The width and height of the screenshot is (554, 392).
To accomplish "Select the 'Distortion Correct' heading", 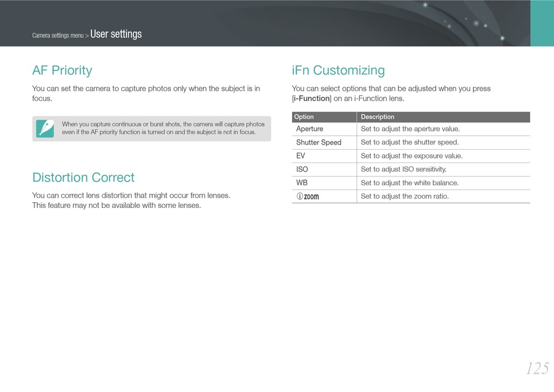I will [x=83, y=177].
